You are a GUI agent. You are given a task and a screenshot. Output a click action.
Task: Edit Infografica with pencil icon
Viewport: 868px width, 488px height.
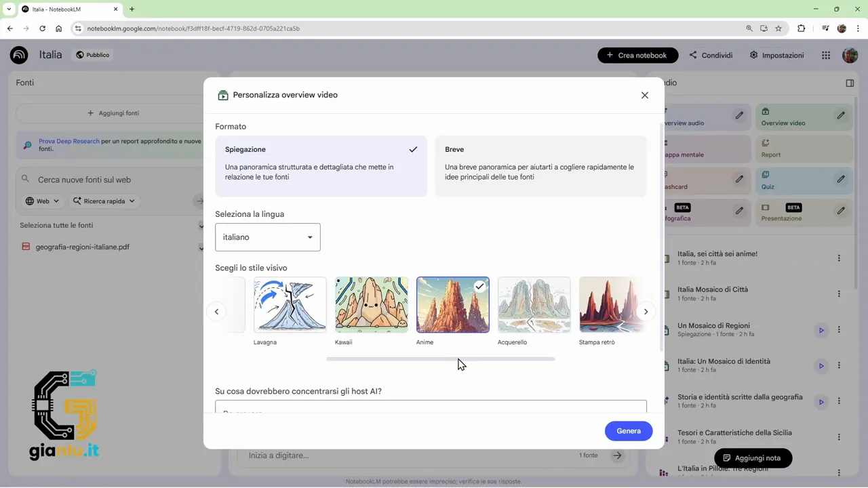click(x=739, y=211)
